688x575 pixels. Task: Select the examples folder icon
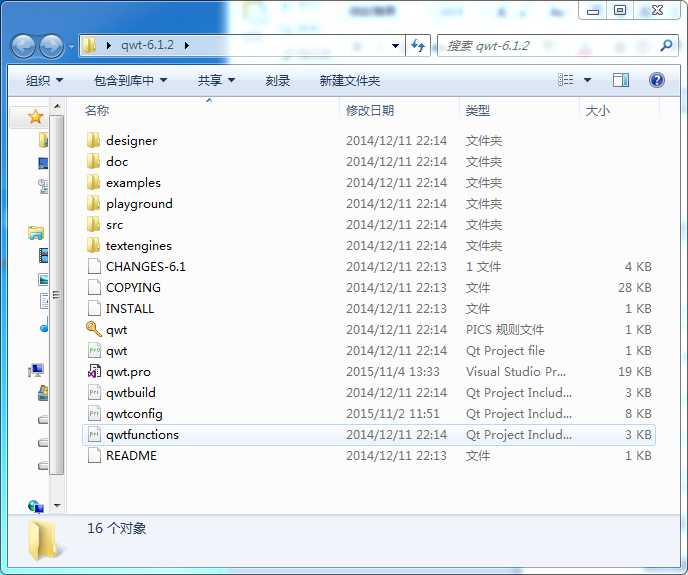(93, 183)
